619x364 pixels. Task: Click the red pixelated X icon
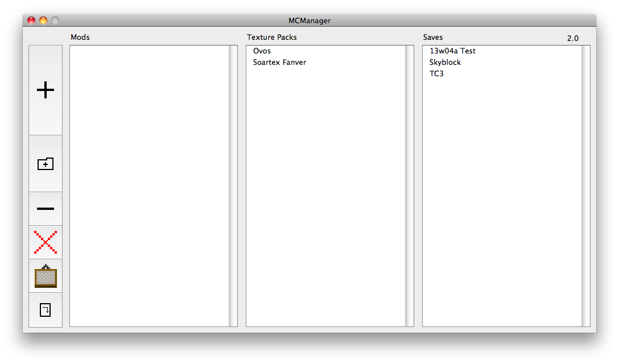pos(46,242)
